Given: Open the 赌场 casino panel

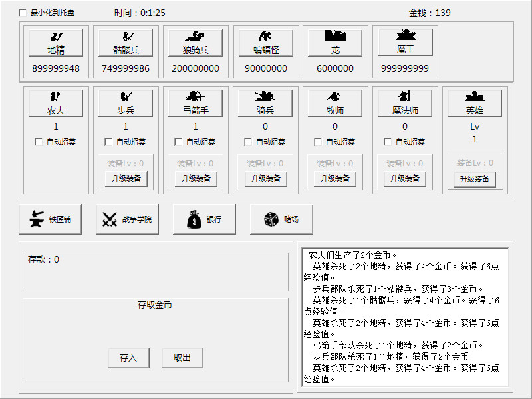Looking at the screenshot, I should click(x=281, y=219).
